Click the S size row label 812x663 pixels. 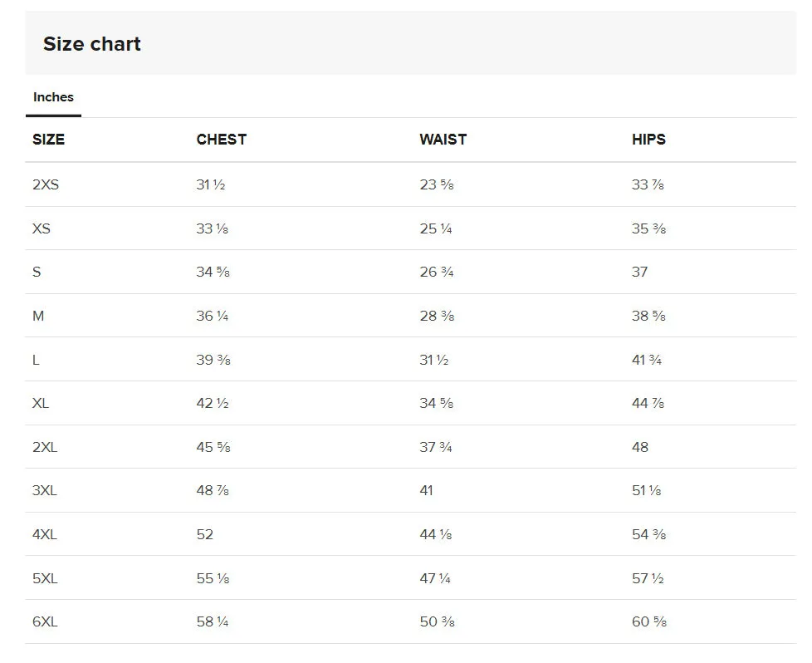coord(37,273)
